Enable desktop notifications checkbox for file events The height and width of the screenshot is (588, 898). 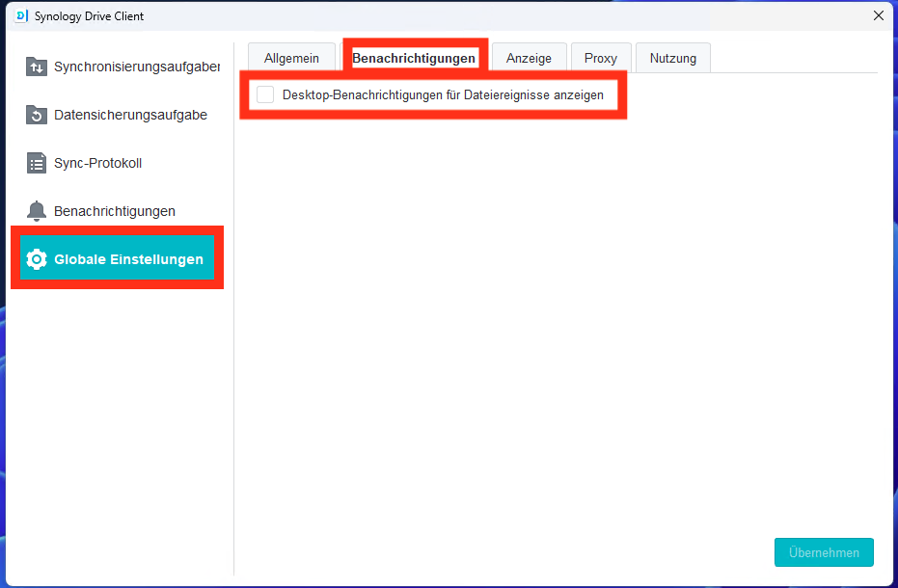pyautogui.click(x=265, y=94)
